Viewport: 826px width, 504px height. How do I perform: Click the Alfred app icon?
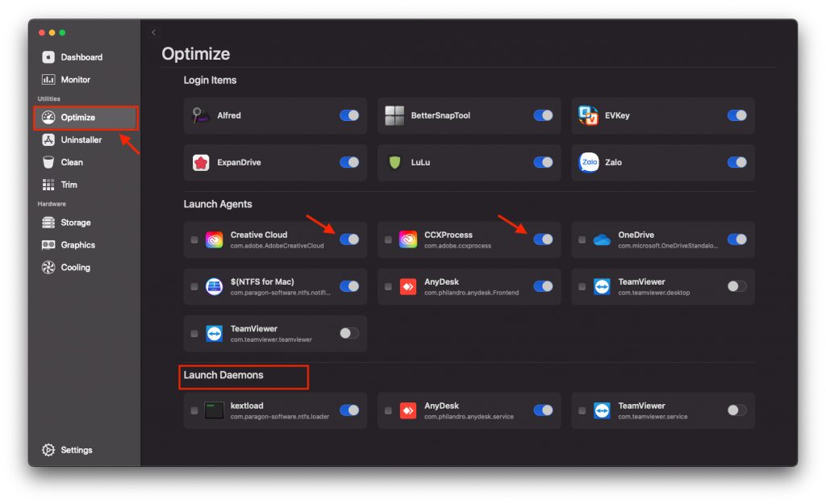tap(202, 115)
